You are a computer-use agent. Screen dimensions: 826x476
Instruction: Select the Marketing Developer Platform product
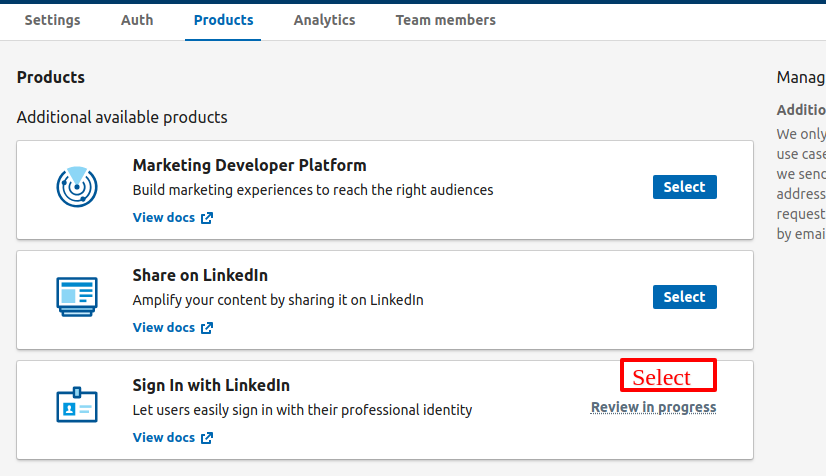pos(684,187)
